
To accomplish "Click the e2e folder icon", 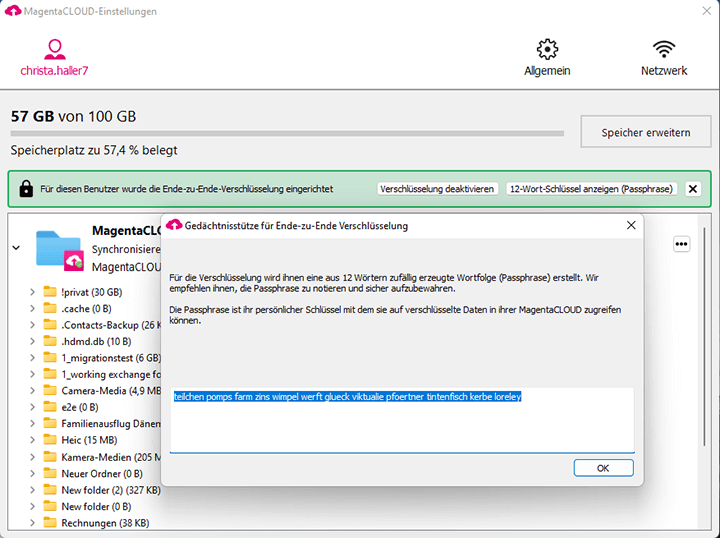I will (50, 407).
